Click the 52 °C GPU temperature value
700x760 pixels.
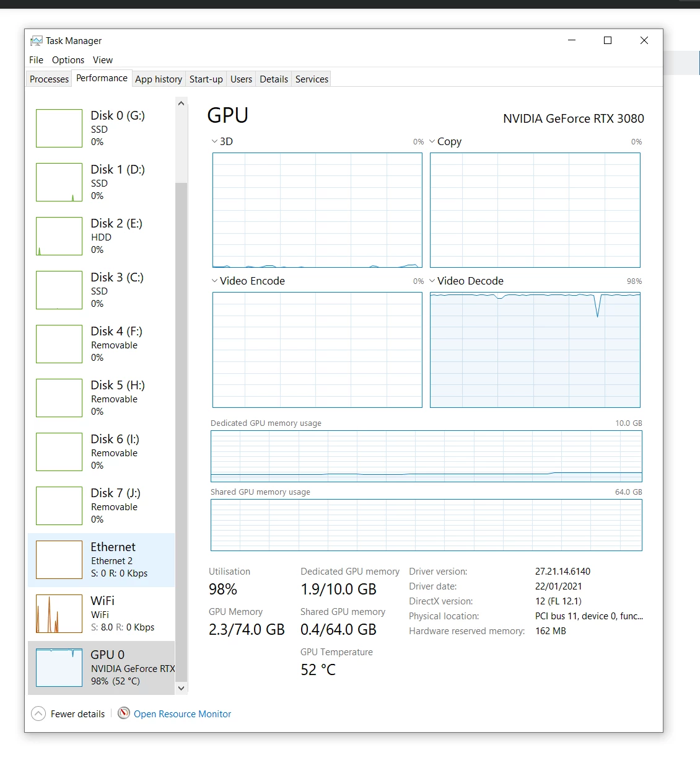318,669
